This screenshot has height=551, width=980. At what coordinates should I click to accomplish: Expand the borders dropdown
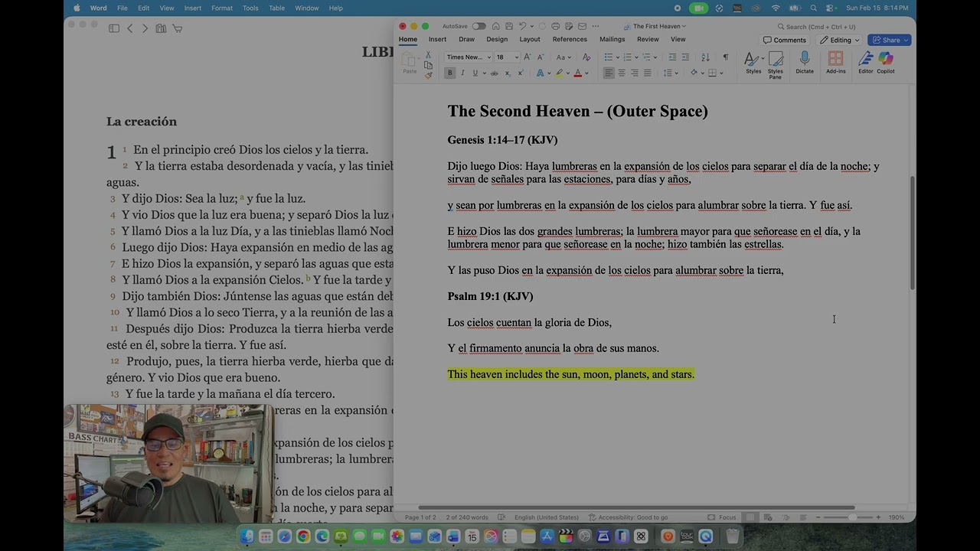pos(723,73)
